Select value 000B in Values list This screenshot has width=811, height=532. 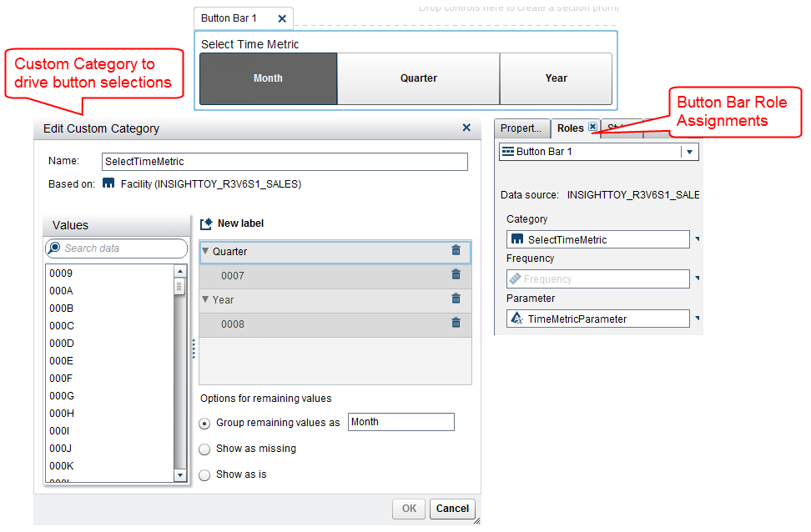tap(109, 309)
